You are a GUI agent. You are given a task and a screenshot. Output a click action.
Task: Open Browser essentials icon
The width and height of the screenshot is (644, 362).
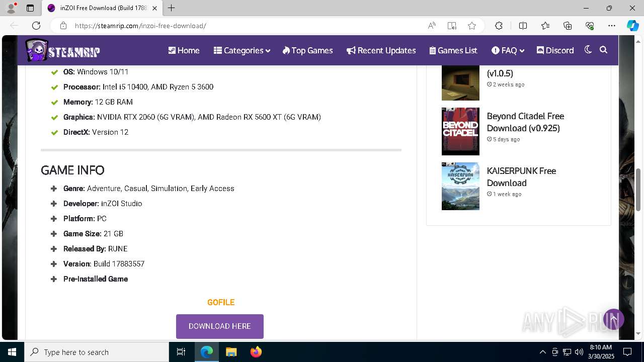[x=590, y=26]
